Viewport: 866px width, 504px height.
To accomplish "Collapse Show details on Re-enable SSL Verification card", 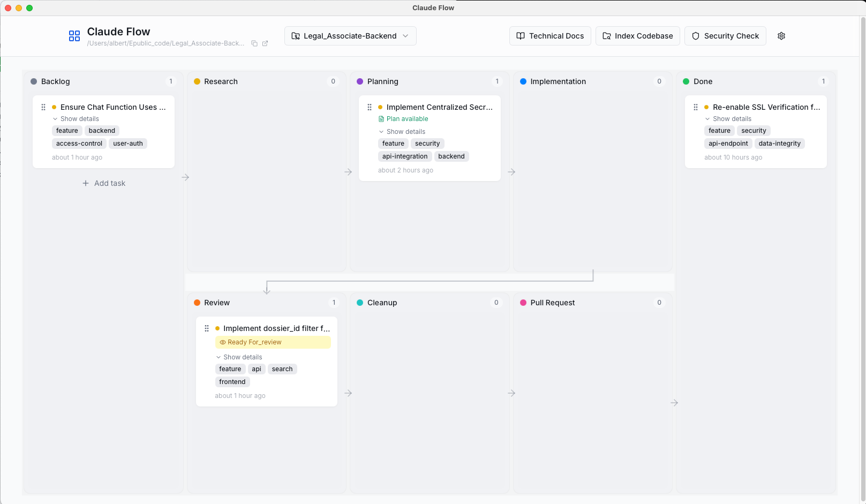I will click(731, 118).
